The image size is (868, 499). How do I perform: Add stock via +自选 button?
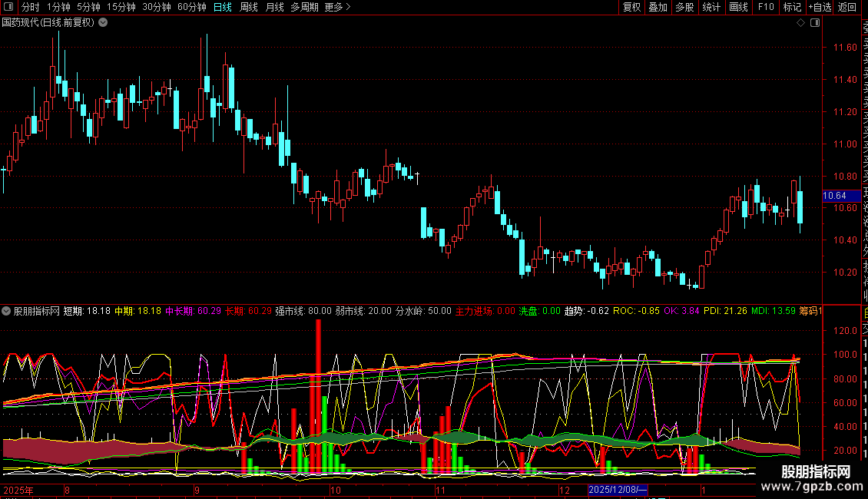(x=820, y=7)
